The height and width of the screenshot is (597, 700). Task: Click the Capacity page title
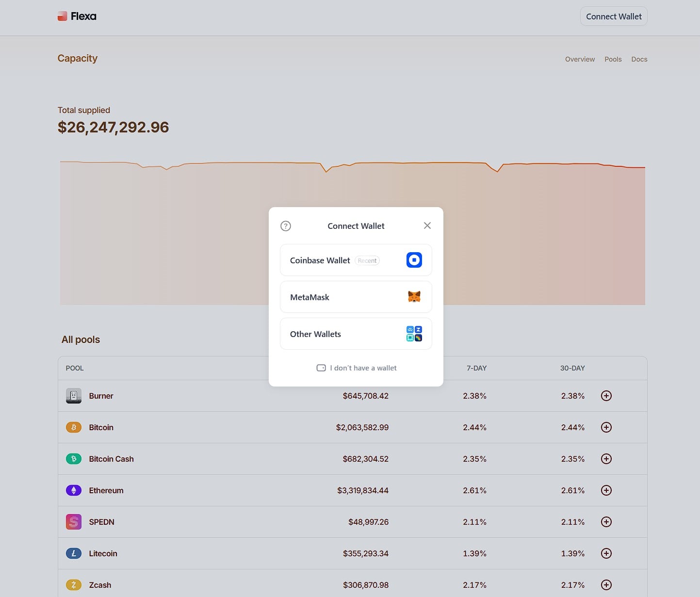[x=78, y=58]
